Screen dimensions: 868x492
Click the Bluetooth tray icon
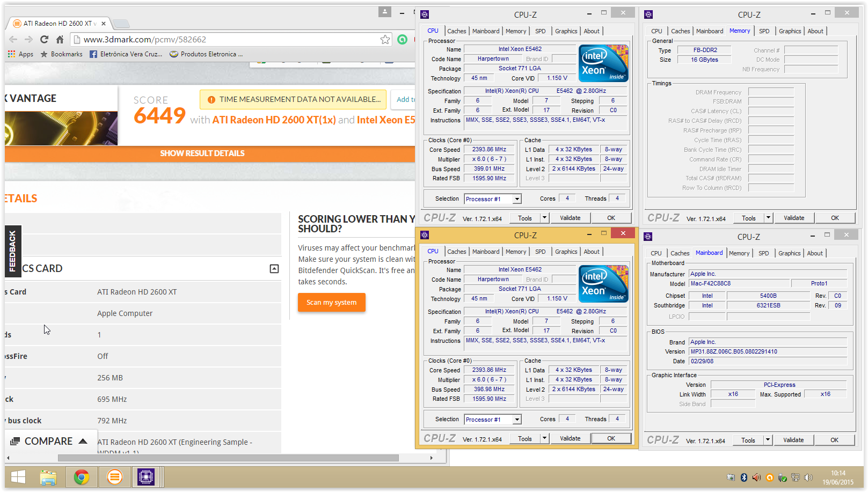coord(744,478)
